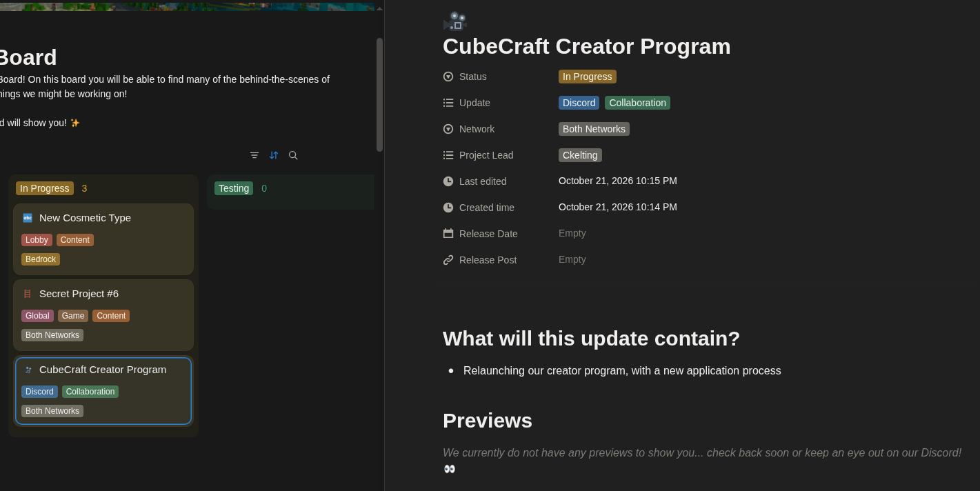The height and width of the screenshot is (491, 980).
Task: Click the empty Release Date field
Action: (572, 233)
